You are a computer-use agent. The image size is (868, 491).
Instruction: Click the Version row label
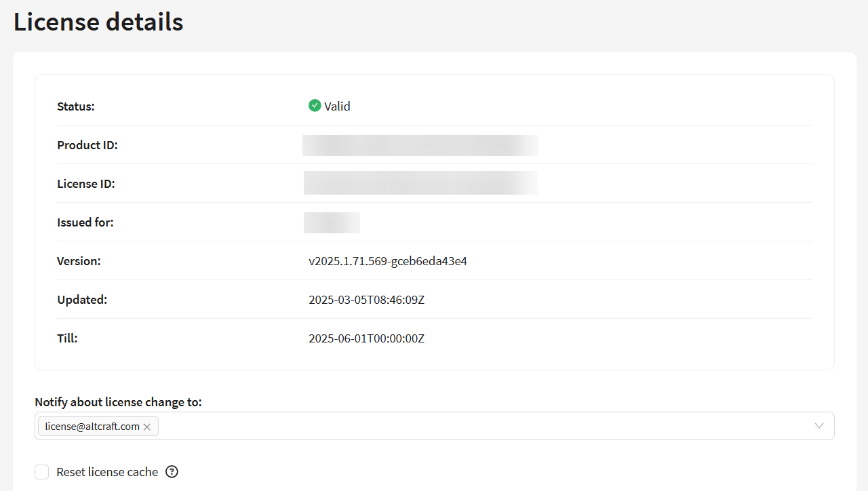click(79, 261)
